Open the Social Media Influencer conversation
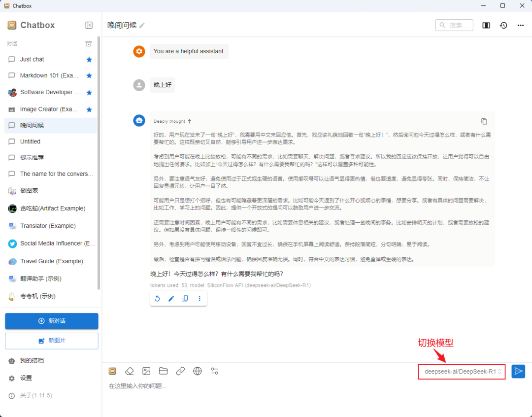 click(x=51, y=243)
